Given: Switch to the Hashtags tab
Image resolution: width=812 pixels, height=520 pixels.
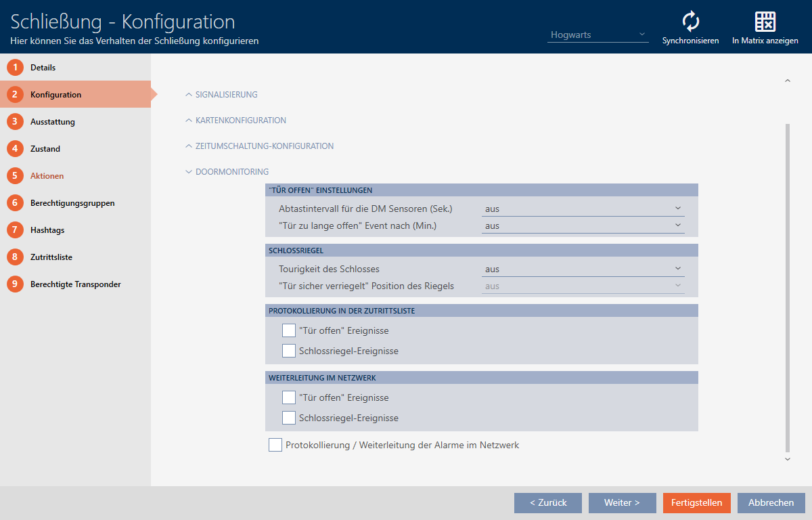Looking at the screenshot, I should click(47, 230).
